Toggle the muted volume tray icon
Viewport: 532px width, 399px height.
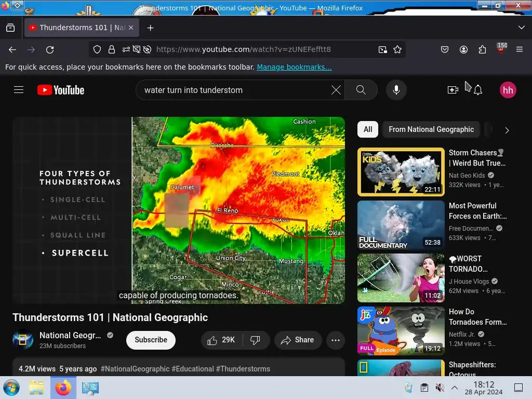(440, 388)
